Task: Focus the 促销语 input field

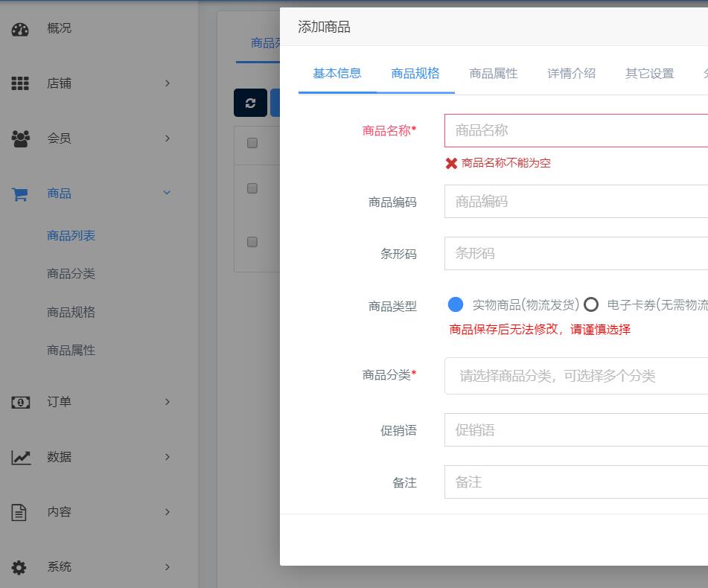Action: [x=576, y=430]
